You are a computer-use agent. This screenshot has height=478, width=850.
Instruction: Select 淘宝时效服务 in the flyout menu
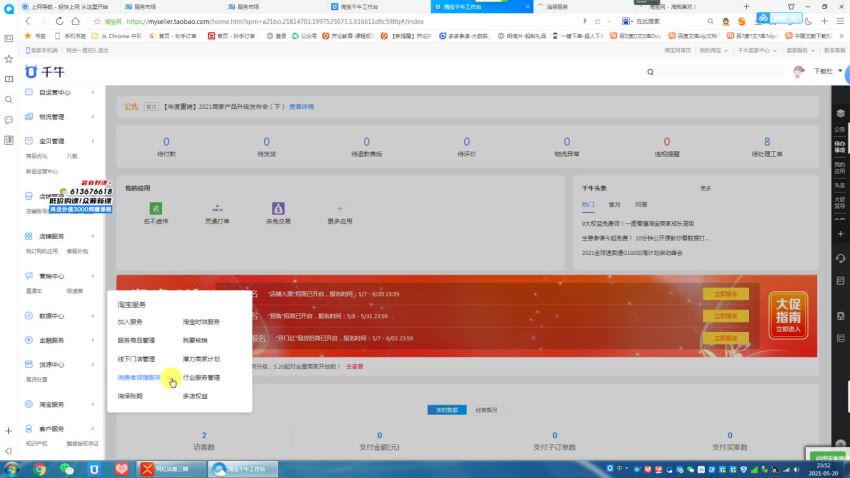[201, 322]
